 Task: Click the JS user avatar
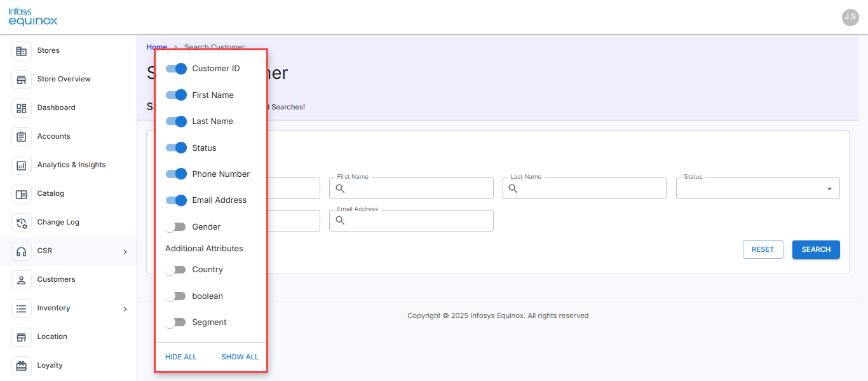(x=850, y=17)
